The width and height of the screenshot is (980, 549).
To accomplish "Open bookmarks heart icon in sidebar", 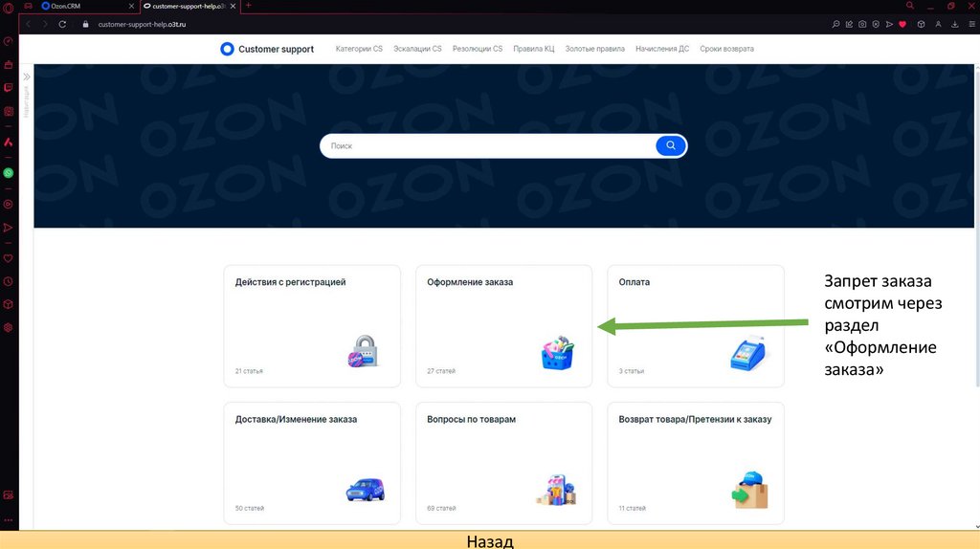I will [8, 258].
